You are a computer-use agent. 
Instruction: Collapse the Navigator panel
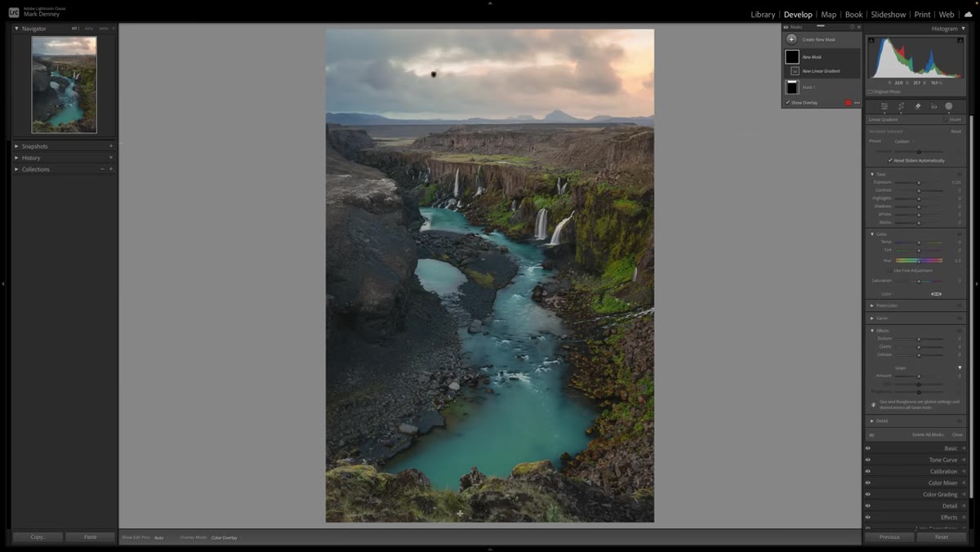(16, 29)
